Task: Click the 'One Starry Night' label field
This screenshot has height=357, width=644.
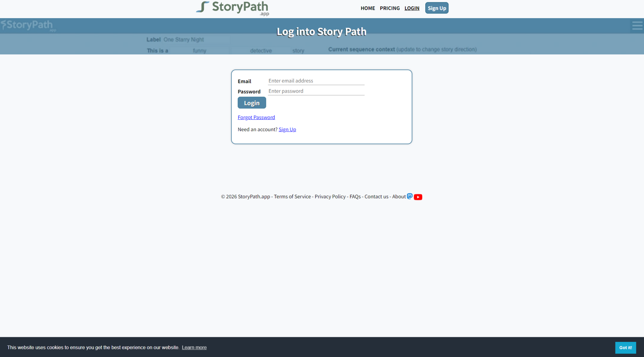Action: (x=195, y=39)
